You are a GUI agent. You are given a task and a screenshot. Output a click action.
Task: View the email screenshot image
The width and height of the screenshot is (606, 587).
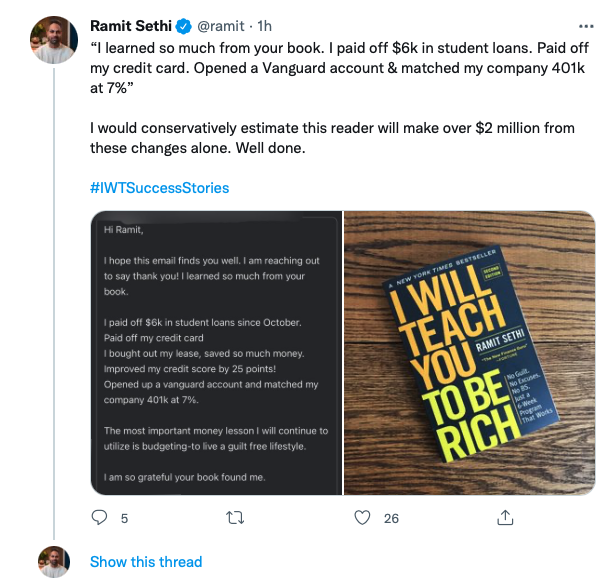[x=216, y=352]
